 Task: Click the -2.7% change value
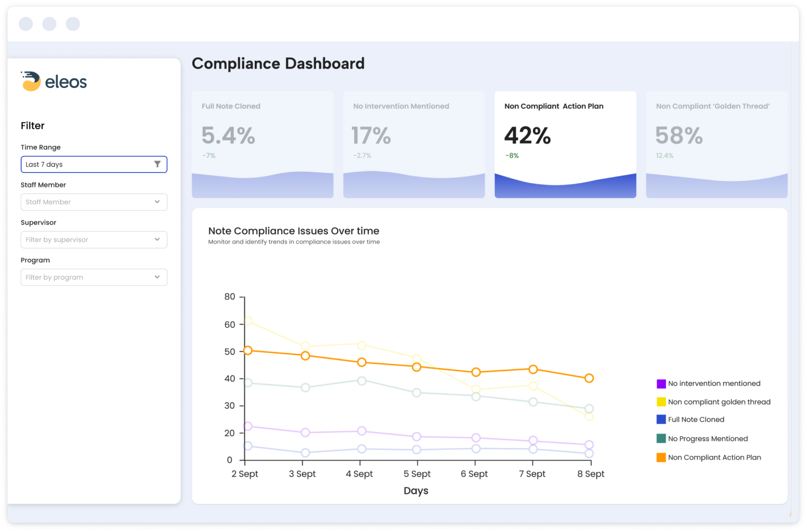[x=362, y=155]
